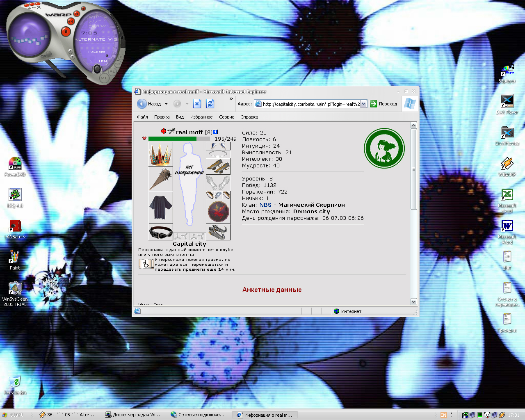Viewport: 525px width, 420px height.
Task: Click the refresh icon in browser toolbar
Action: coord(210,104)
